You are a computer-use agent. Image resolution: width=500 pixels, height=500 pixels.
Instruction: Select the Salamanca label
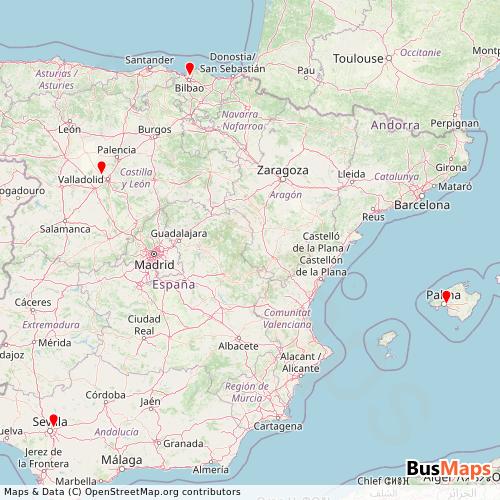click(65, 229)
